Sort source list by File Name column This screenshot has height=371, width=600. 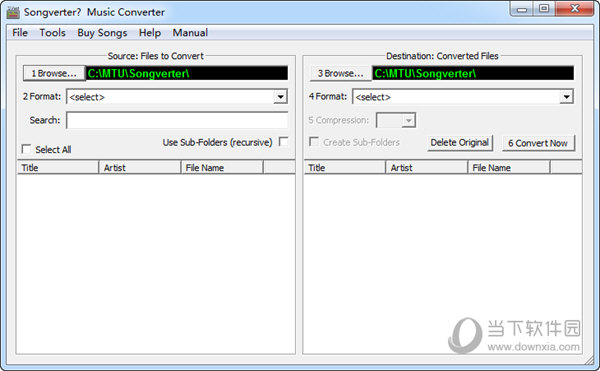222,168
